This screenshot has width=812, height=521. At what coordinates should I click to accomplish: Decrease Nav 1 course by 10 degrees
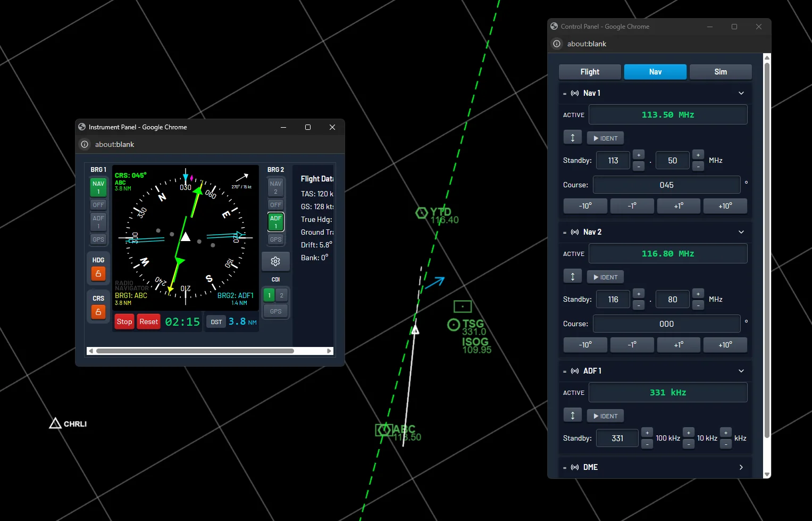[x=585, y=206]
